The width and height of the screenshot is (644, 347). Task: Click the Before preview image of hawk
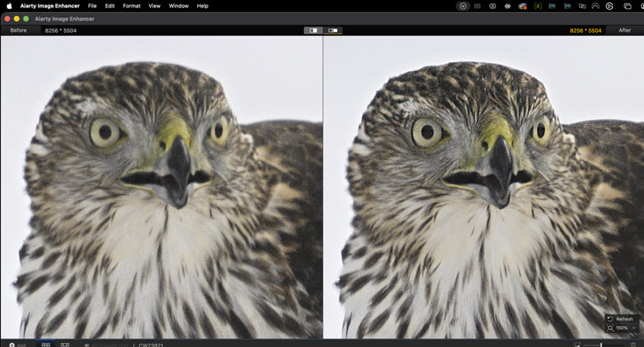pos(162,187)
